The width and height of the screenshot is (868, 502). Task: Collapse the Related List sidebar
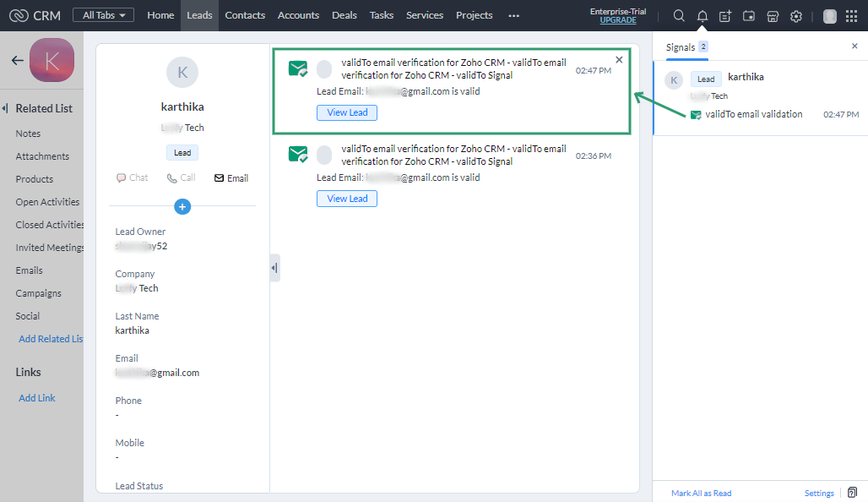point(5,108)
